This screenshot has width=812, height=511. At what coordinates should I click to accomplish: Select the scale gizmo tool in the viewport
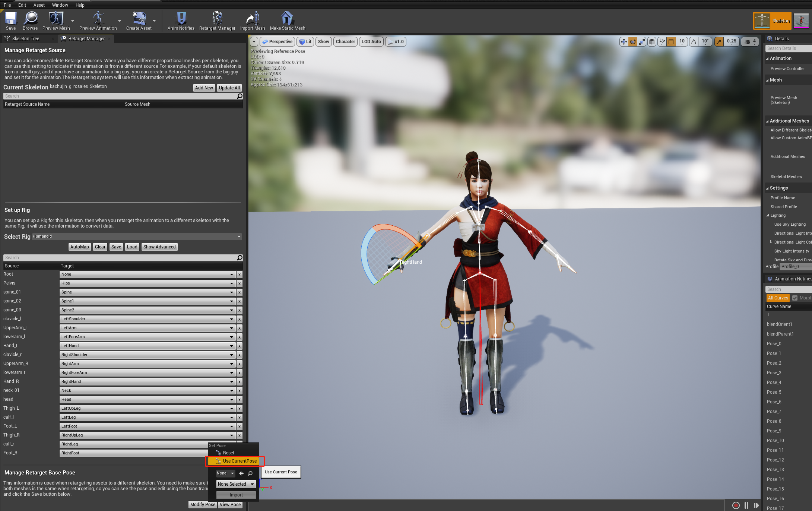pyautogui.click(x=642, y=42)
